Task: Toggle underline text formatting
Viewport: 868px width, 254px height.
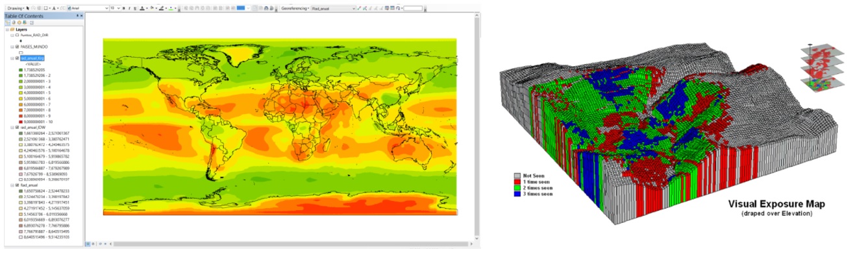Action: 135,8
